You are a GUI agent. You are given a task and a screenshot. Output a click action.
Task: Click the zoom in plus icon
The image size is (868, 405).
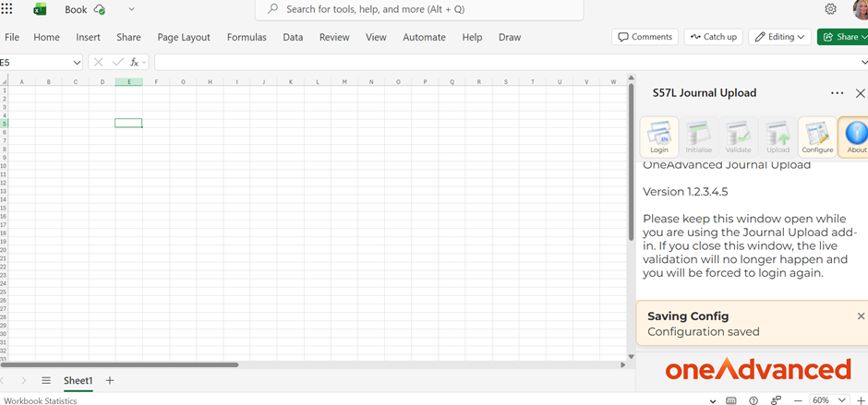861,400
